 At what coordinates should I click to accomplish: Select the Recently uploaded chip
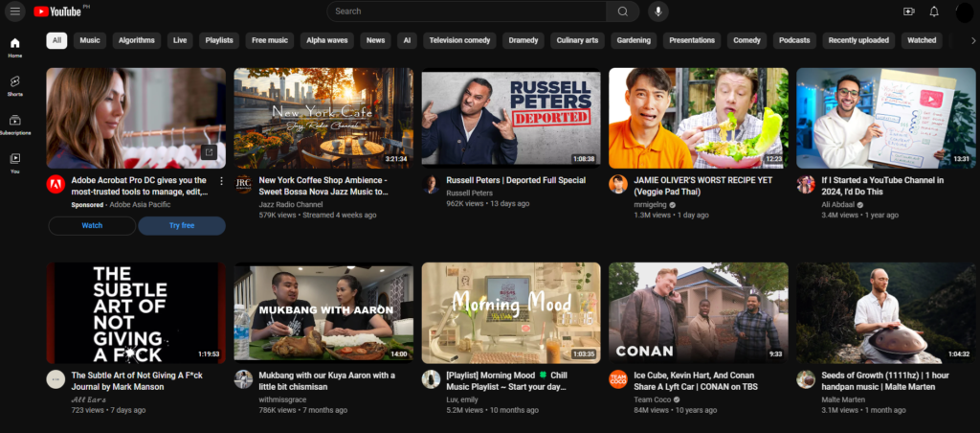point(858,40)
